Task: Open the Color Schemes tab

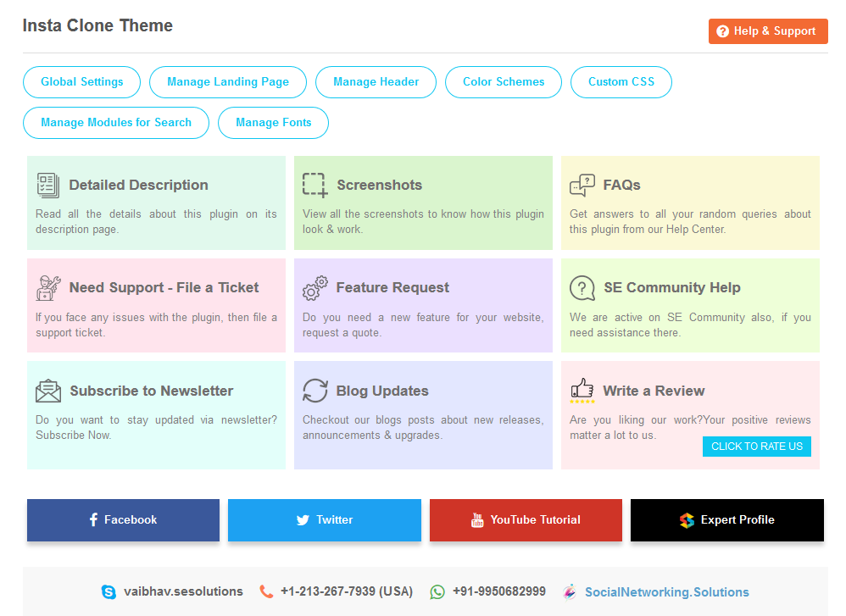Action: [504, 82]
